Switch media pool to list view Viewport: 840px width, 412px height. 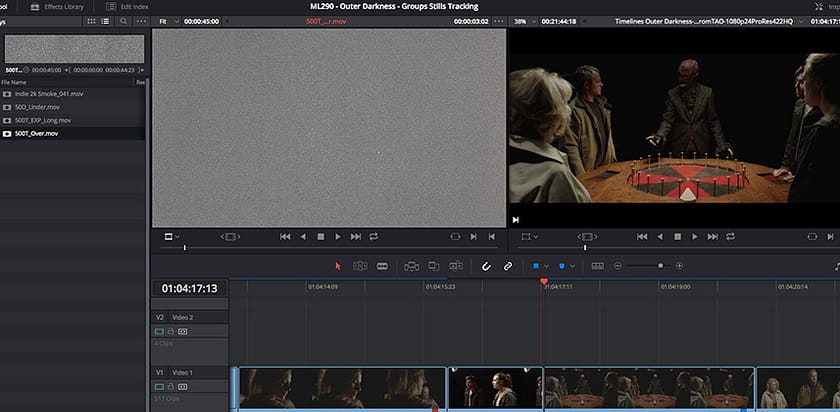(x=106, y=21)
